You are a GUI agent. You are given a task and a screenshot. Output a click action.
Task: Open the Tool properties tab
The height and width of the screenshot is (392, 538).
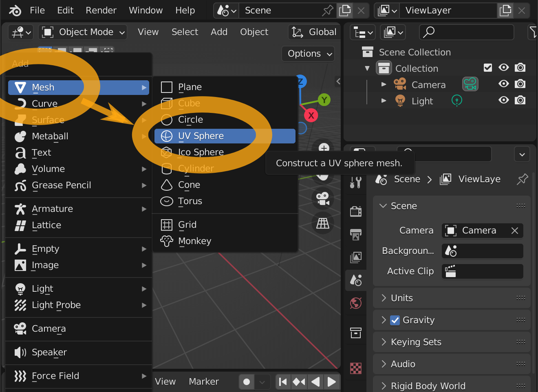356,182
